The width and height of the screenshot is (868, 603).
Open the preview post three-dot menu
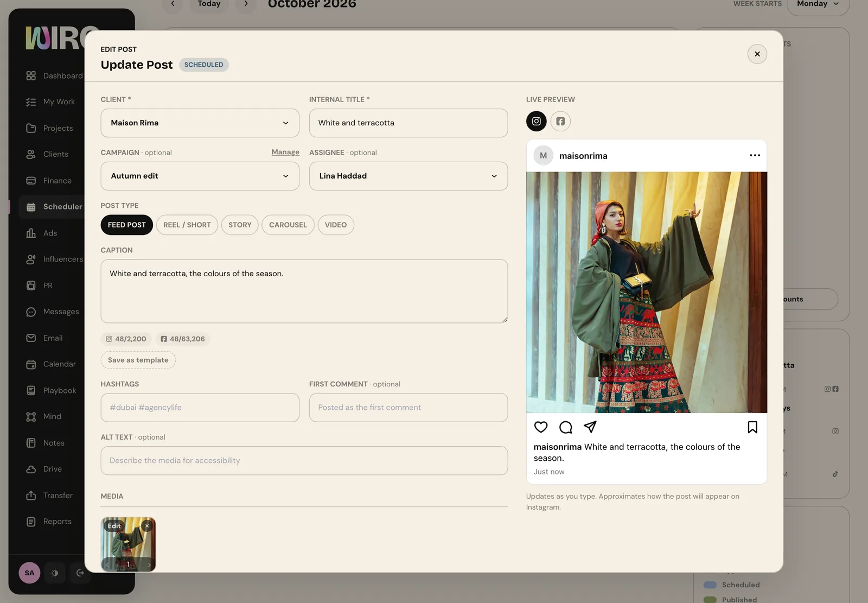point(755,155)
